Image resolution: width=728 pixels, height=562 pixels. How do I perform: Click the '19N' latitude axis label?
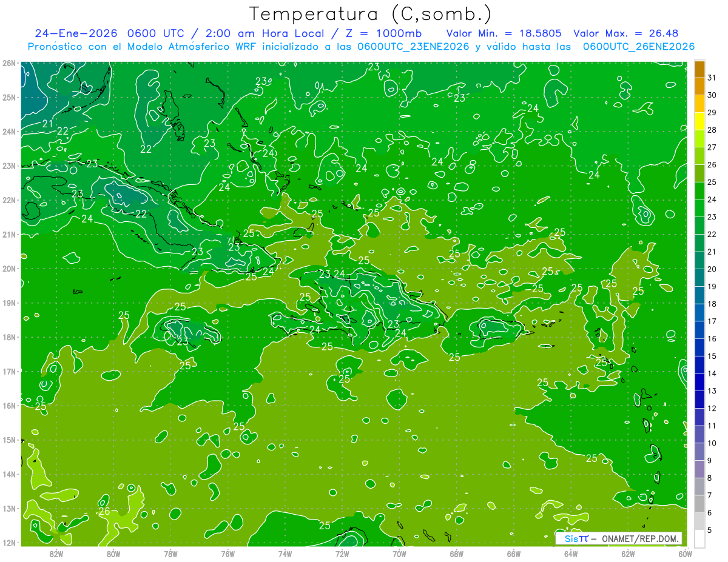pyautogui.click(x=9, y=303)
